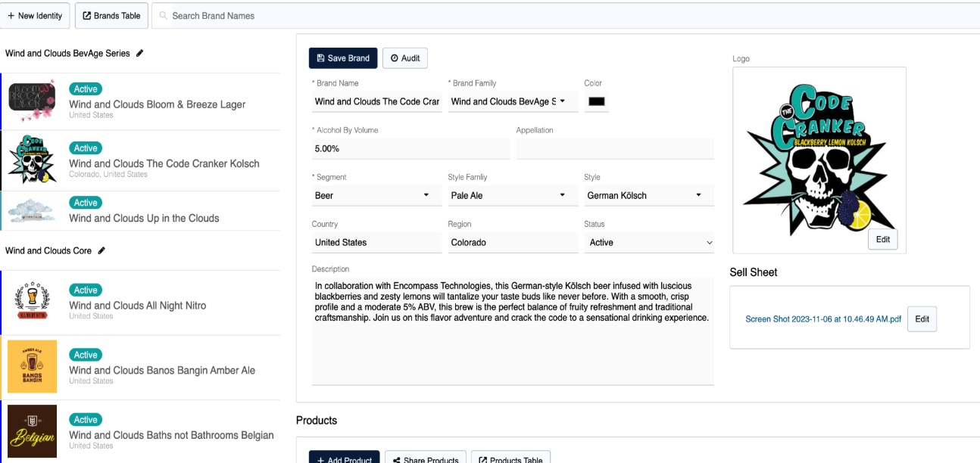
Task: Open Bloom & Breeze Lager logo thumbnail
Action: click(33, 100)
